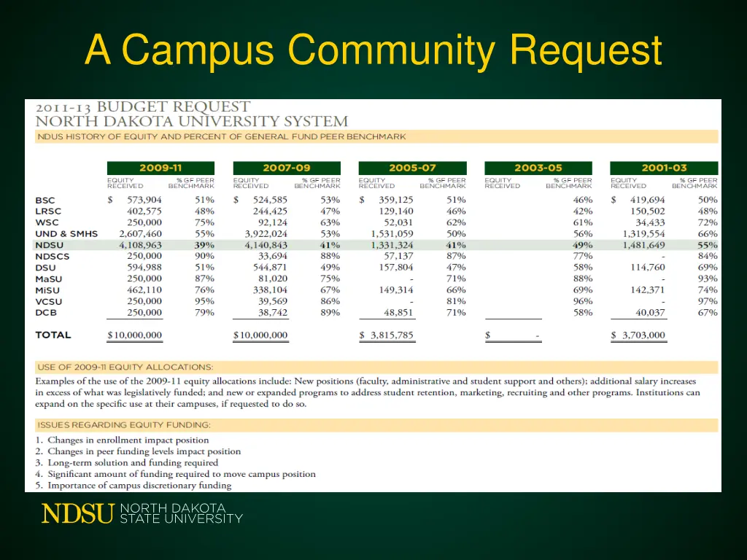
Task: Click the value "38,742" in DCB row
Action: (273, 313)
